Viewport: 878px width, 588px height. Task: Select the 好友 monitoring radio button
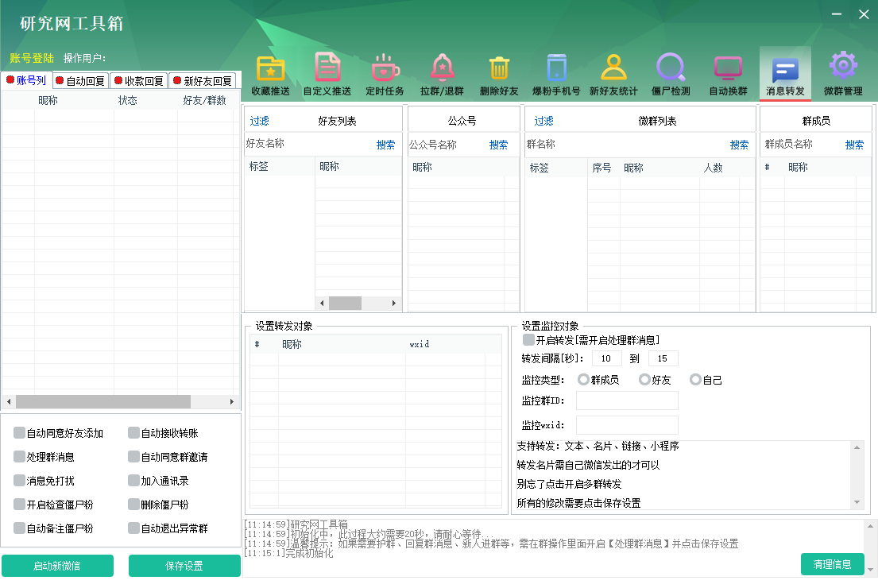point(644,379)
